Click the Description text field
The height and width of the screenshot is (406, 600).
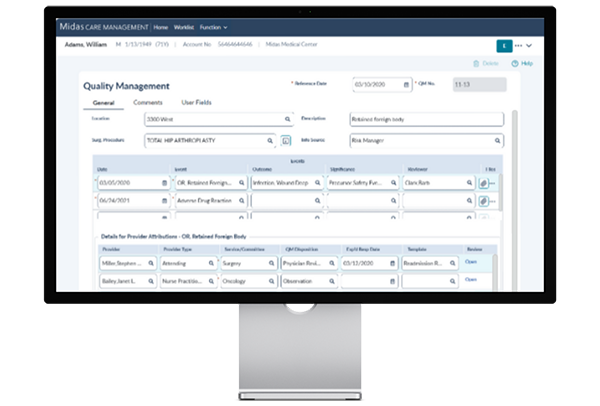pyautogui.click(x=427, y=119)
